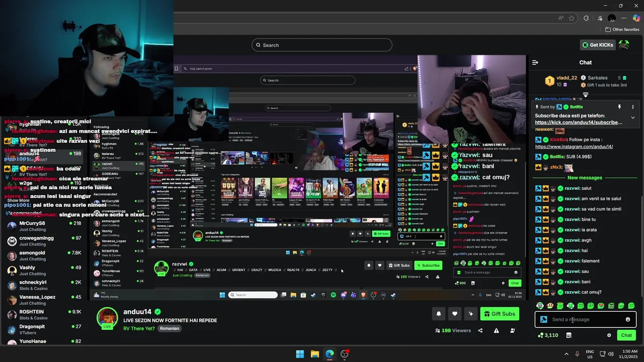Open Dragonspit channel in sidebar

(44, 329)
